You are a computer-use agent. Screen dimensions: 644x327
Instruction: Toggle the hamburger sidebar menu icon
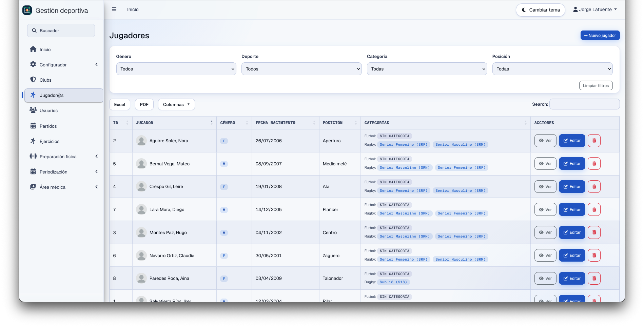click(114, 9)
